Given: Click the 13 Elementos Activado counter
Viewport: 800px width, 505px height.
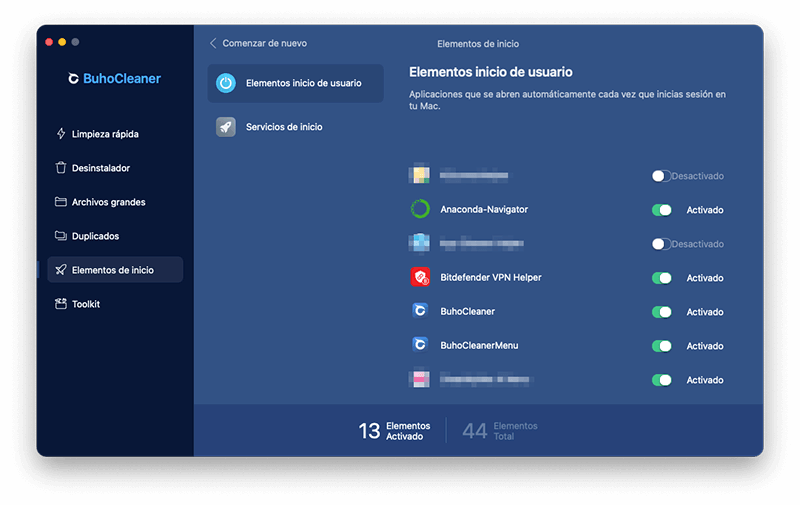Looking at the screenshot, I should 394,431.
